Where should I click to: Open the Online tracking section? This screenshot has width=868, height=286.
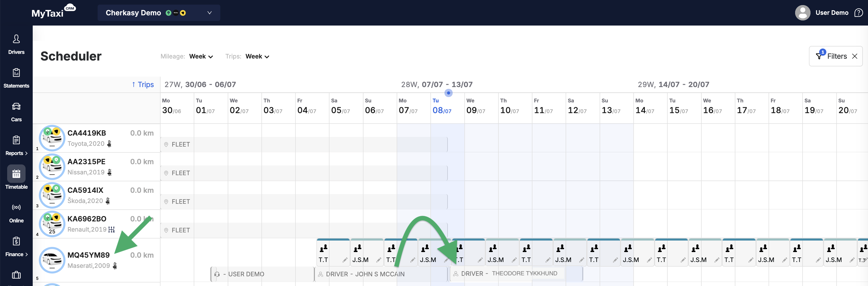tap(16, 213)
